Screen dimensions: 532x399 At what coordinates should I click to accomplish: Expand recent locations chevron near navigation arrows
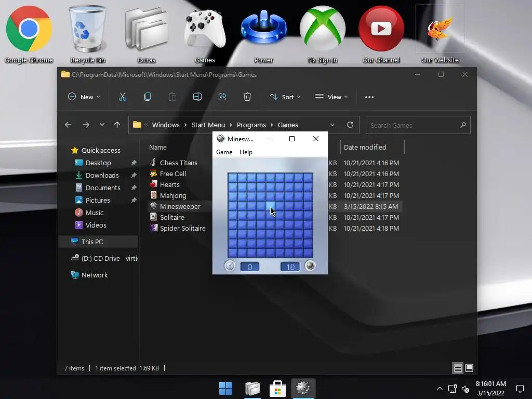(x=102, y=125)
